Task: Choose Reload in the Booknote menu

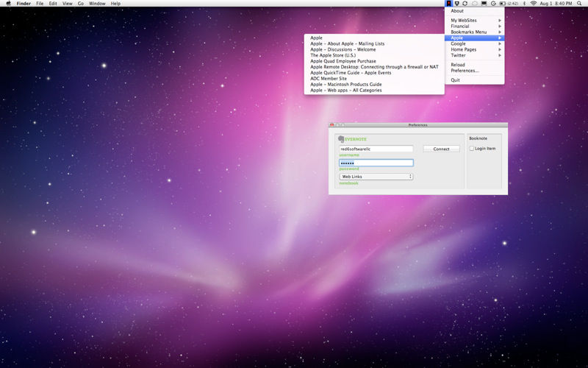Action: tap(458, 65)
